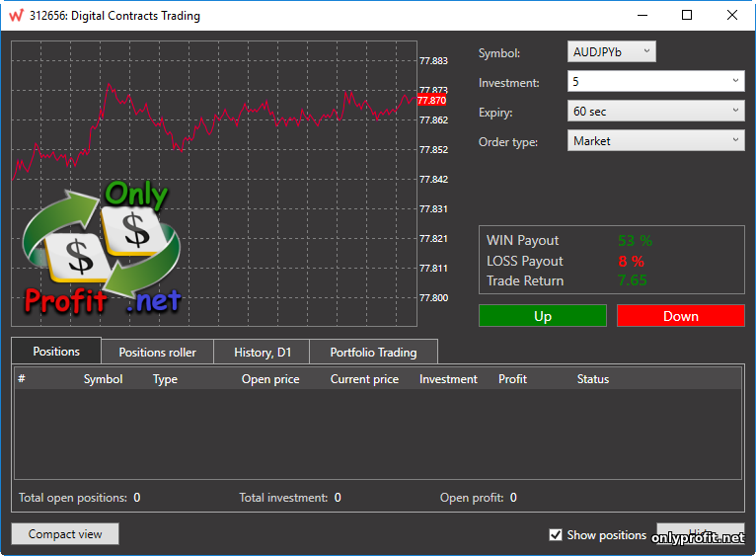Maximize the Digital Contracts Trading window

[687, 16]
